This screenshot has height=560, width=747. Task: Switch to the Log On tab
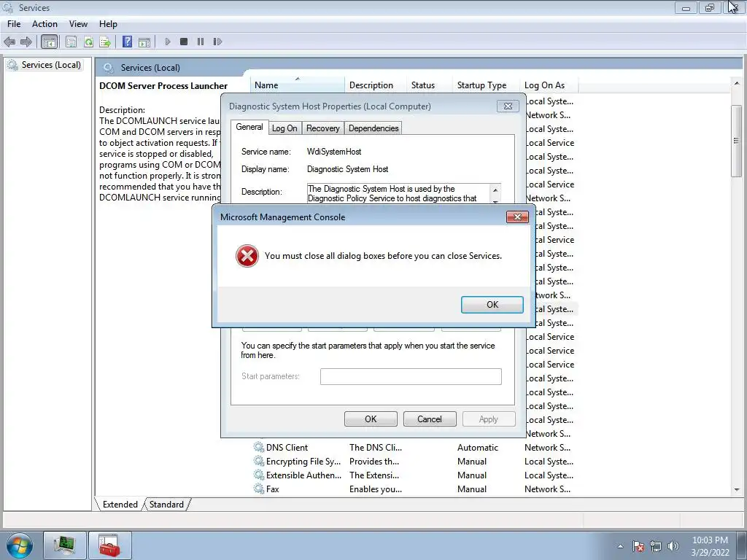pyautogui.click(x=285, y=128)
